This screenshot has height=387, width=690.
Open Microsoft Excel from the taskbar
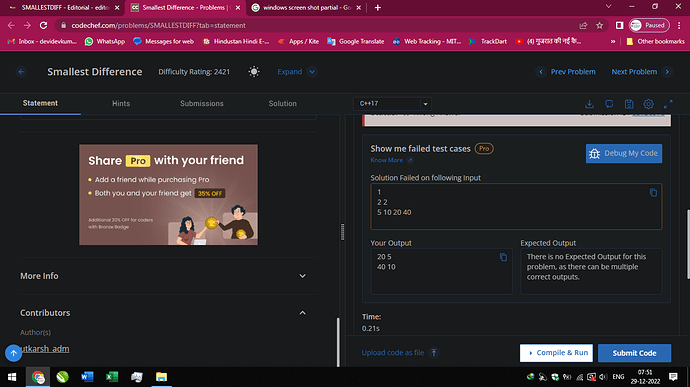tap(112, 377)
